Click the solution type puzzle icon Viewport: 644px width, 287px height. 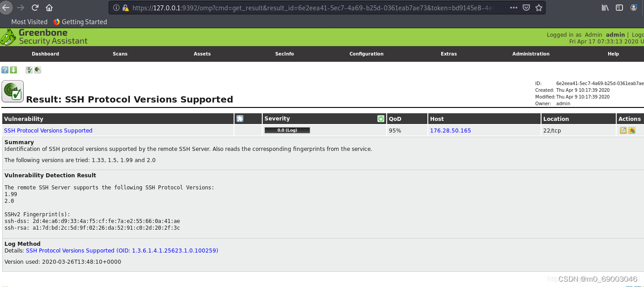pyautogui.click(x=240, y=119)
